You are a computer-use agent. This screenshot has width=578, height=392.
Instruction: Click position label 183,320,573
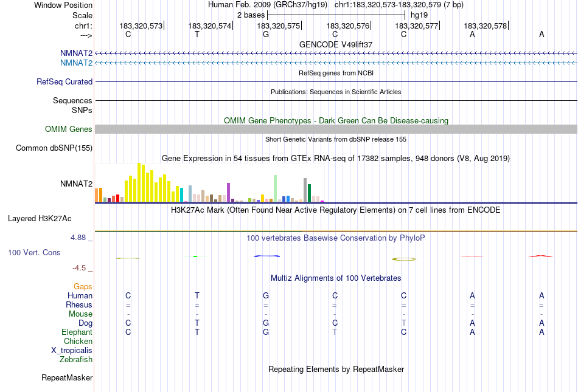point(141,26)
